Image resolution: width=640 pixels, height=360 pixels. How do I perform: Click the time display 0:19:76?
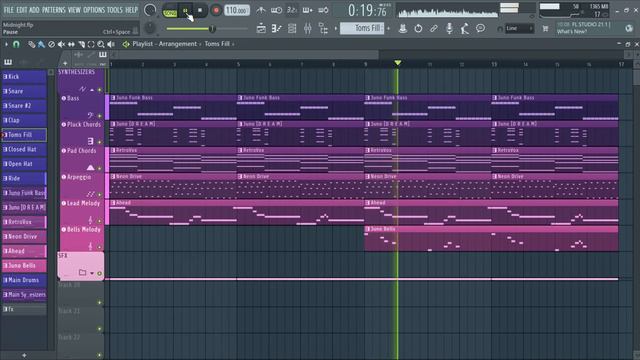tap(367, 11)
